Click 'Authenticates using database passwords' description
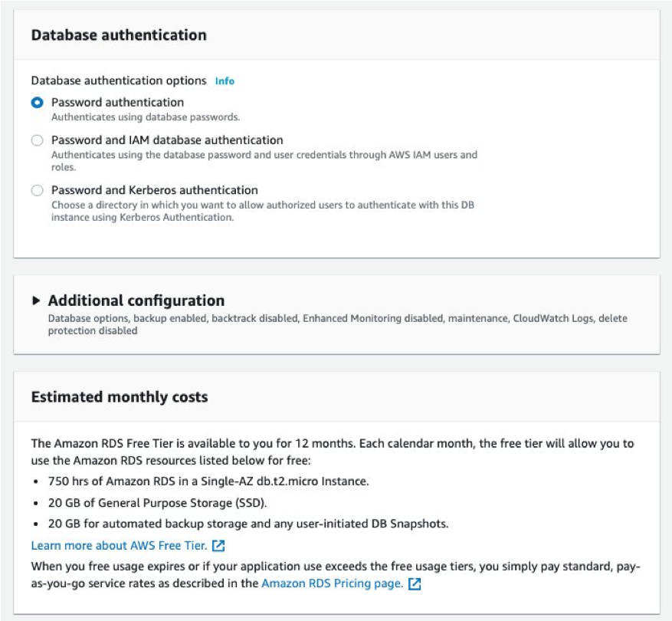The image size is (672, 621). pos(146,117)
